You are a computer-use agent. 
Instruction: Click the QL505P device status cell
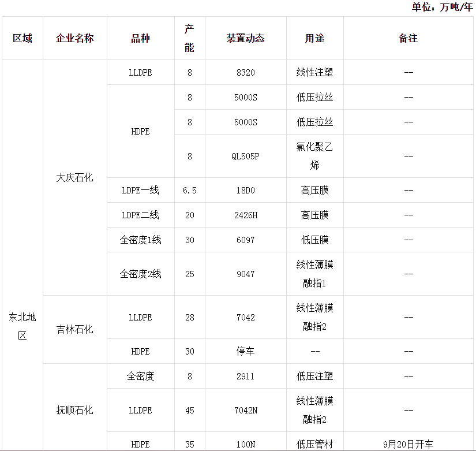tap(246, 156)
